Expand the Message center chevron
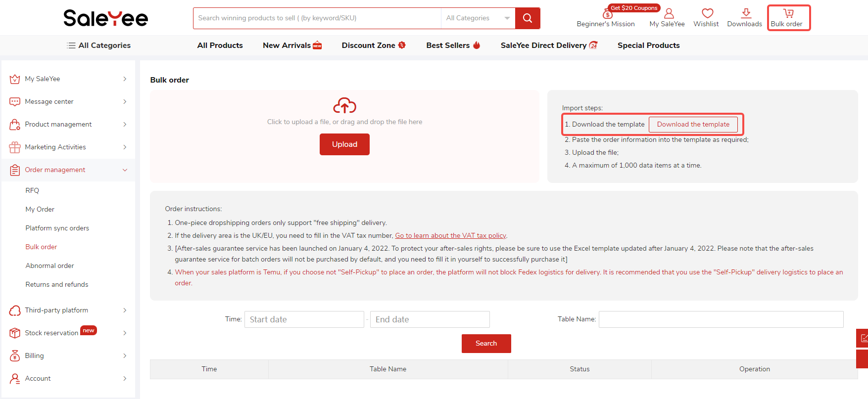This screenshot has width=868, height=399. click(125, 102)
